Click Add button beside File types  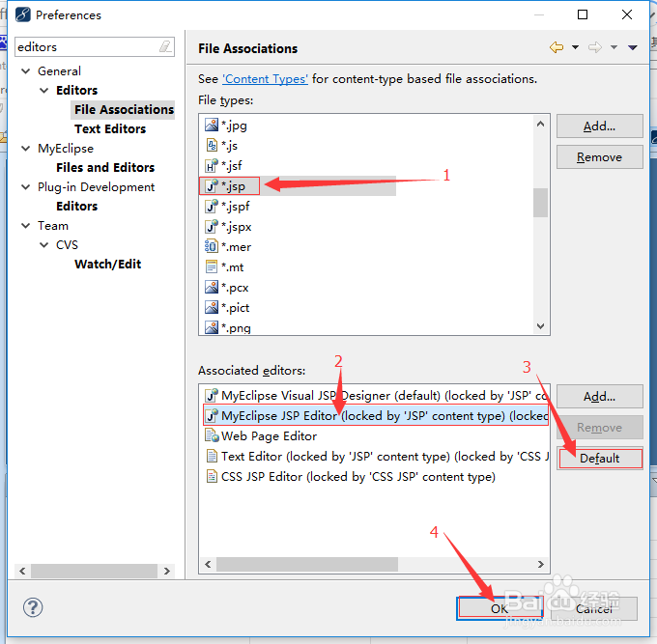coord(600,126)
